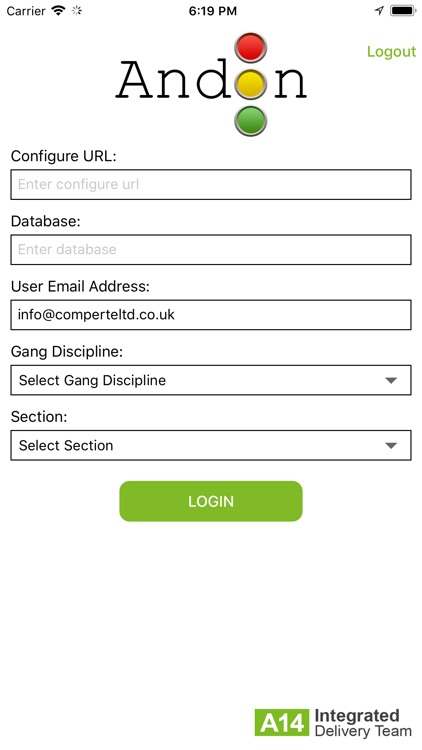Focus the Database input field
This screenshot has width=422, height=750.
tap(211, 250)
